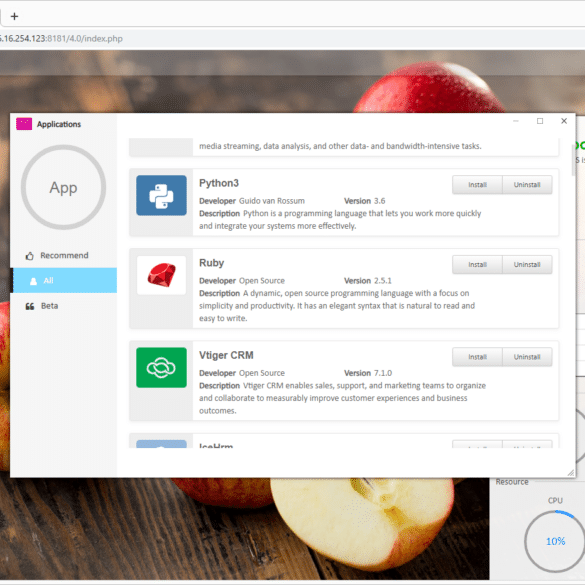Uninstall Python3
Image resolution: width=585 pixels, height=585 pixels.
tap(527, 185)
